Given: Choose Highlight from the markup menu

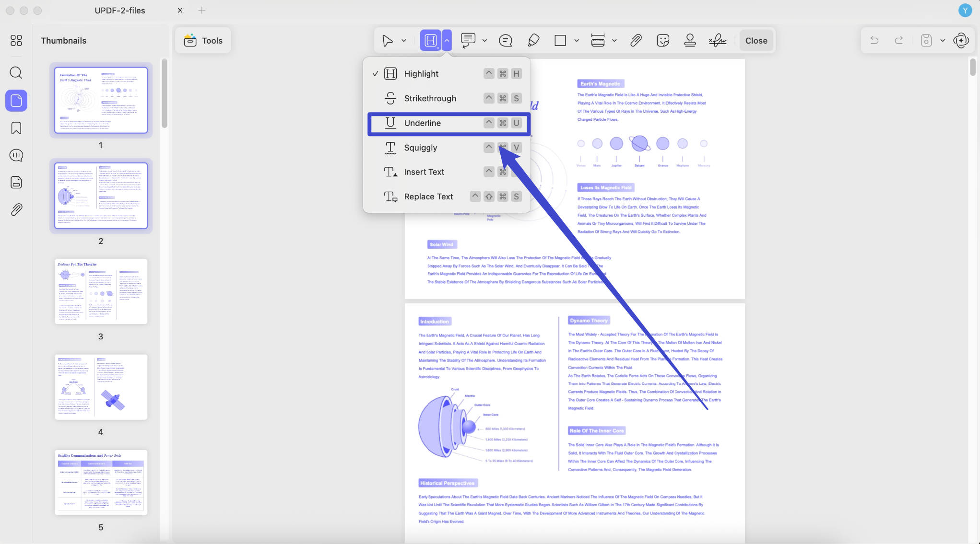Looking at the screenshot, I should (x=447, y=74).
